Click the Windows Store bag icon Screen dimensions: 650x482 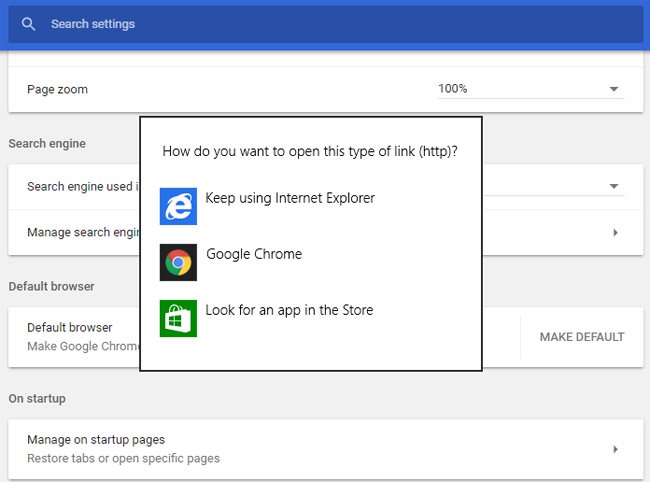coord(178,318)
